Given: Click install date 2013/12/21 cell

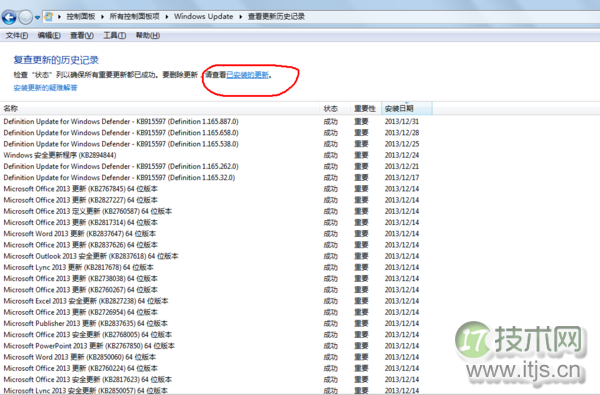Looking at the screenshot, I should [402, 166].
